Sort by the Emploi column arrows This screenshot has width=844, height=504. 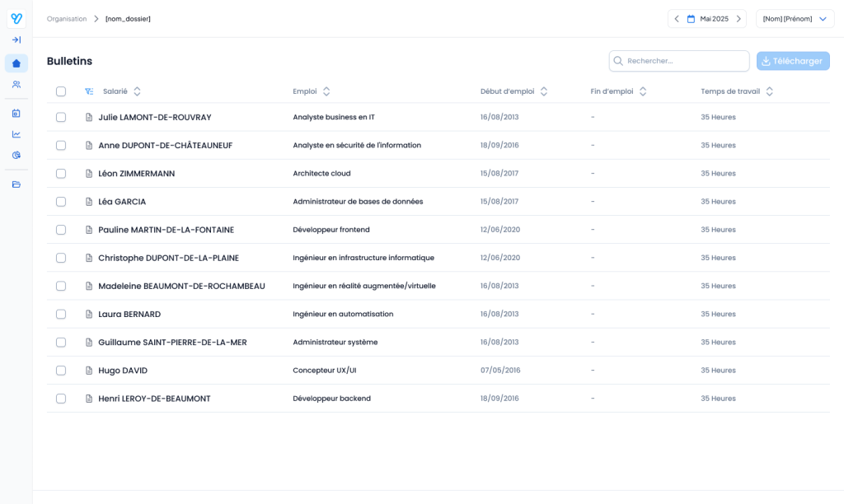coord(326,91)
